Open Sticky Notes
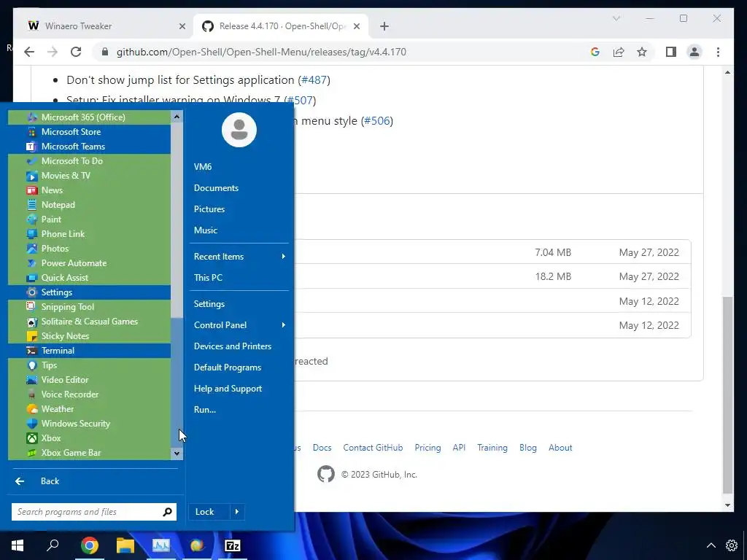Screen dimensions: 747x560 [x=89, y=336]
